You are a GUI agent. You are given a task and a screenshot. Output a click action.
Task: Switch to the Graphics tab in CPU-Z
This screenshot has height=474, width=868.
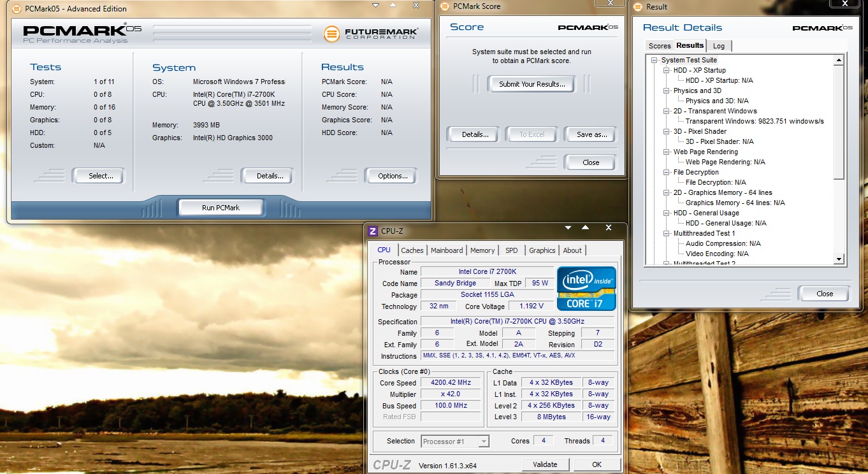(x=542, y=250)
